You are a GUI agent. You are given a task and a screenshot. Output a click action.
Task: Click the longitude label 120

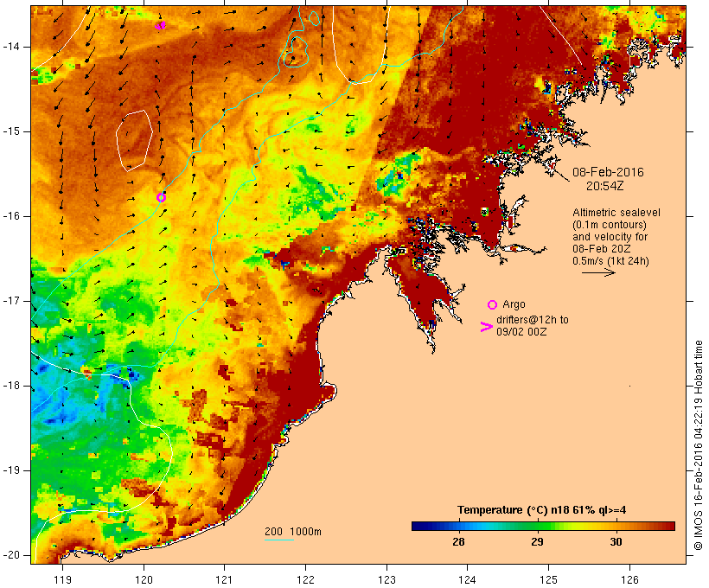pyautogui.click(x=144, y=579)
